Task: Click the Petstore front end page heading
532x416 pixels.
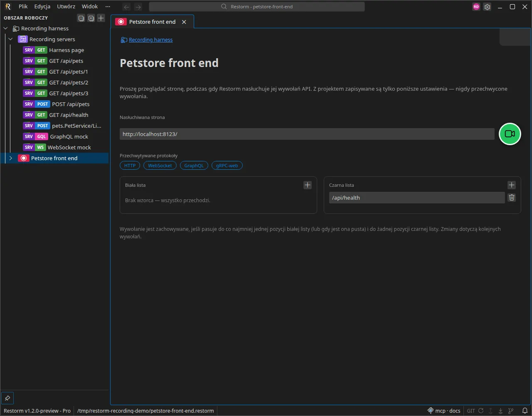Action: coord(169,63)
